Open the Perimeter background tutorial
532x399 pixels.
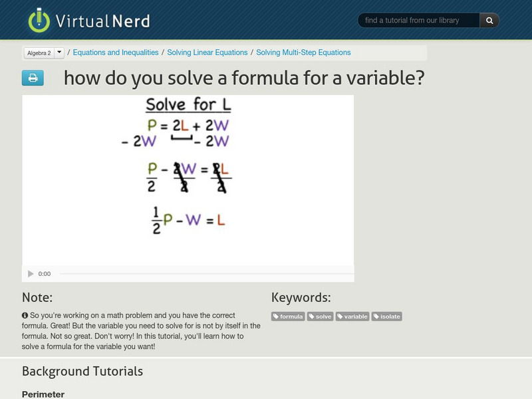43,392
